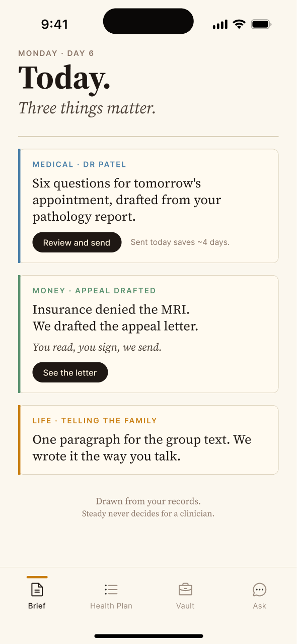The image size is (297, 644).
Task: Tap the 9:41 clock in status bar
Action: click(x=54, y=24)
